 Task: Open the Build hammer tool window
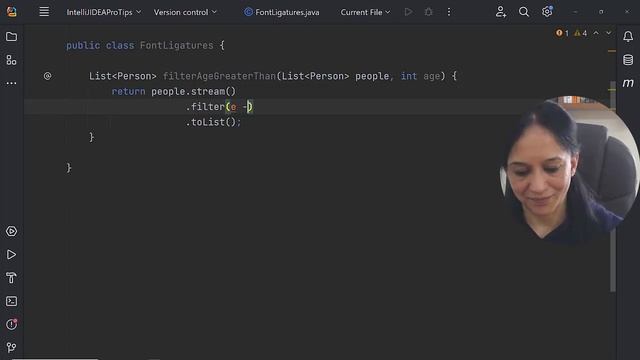(11, 278)
